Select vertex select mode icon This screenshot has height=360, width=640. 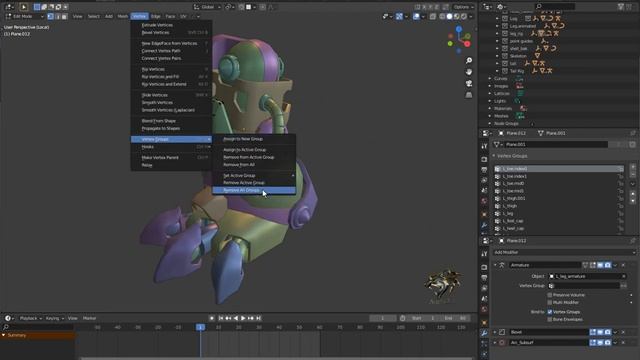tap(50, 16)
